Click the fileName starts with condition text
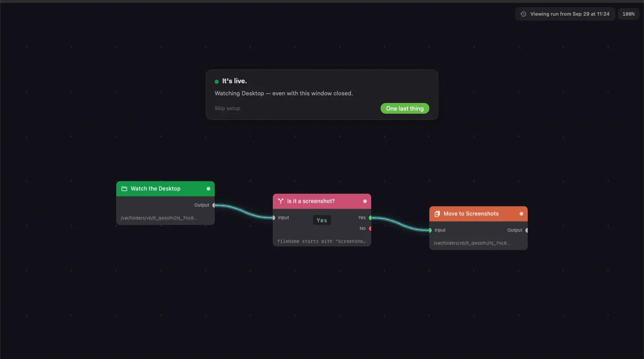The height and width of the screenshot is (359, 644). pos(322,242)
